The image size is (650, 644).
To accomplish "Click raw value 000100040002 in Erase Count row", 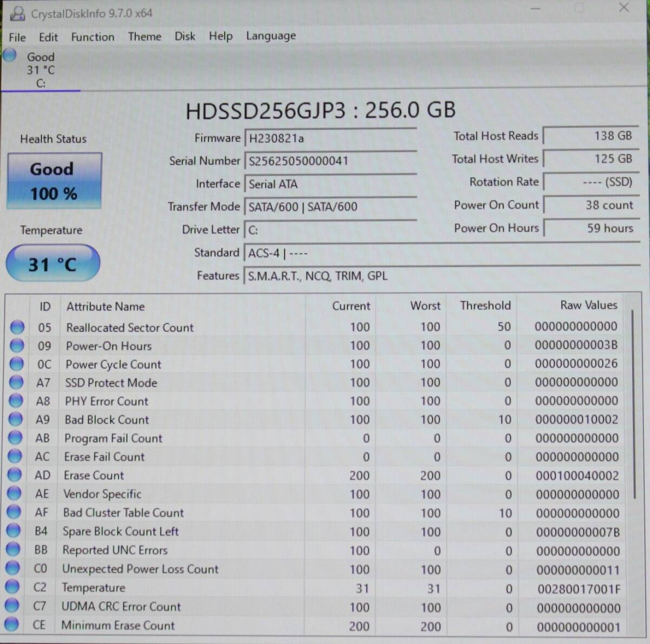I will [x=577, y=476].
